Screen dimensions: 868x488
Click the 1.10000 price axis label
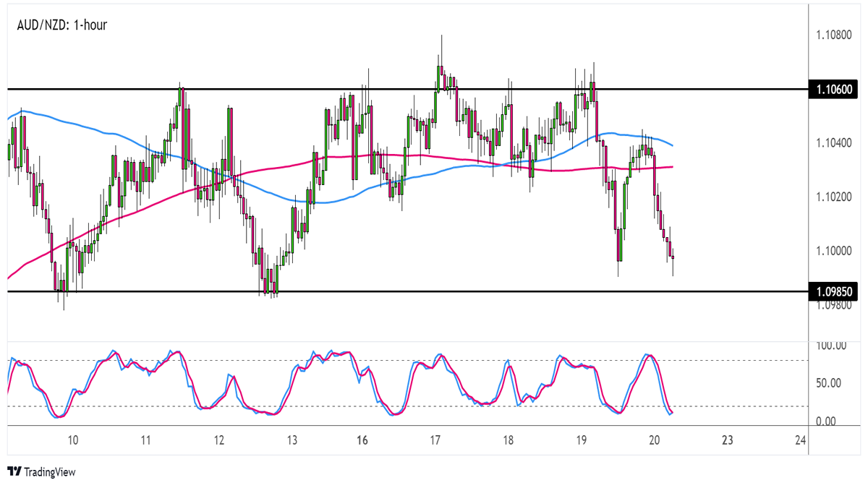pyautogui.click(x=835, y=251)
